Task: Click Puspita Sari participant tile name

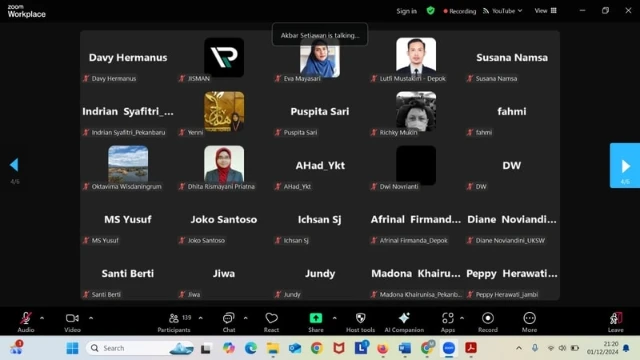Action: [320, 111]
